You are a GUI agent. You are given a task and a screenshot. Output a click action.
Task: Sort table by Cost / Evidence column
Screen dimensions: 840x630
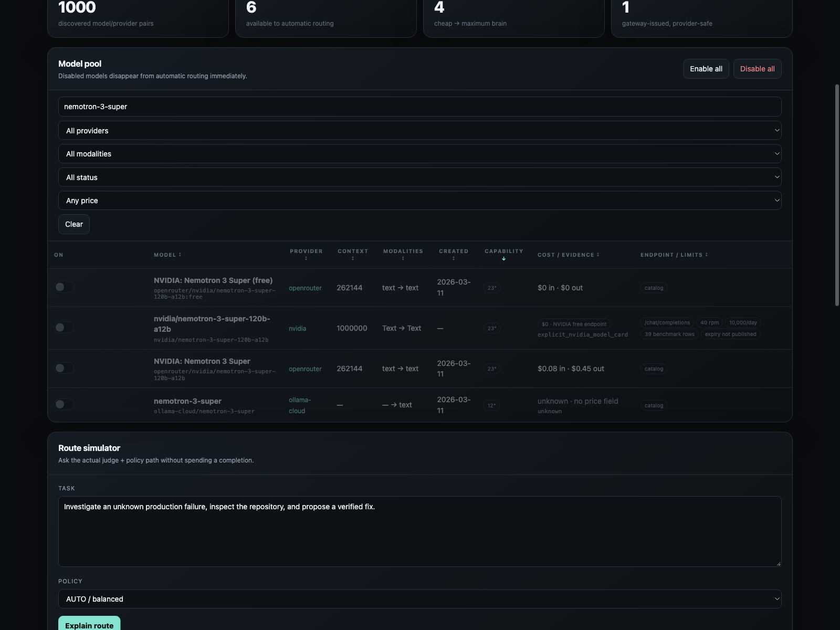coord(568,255)
